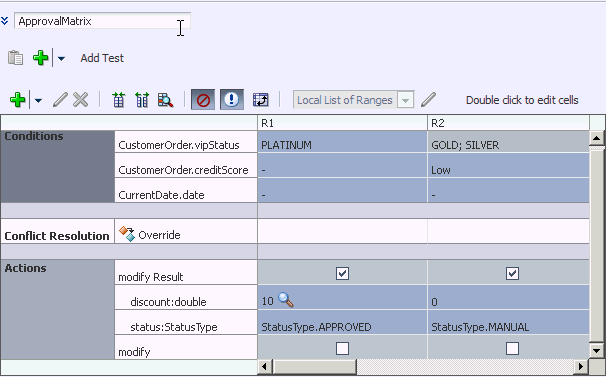This screenshot has height=377, width=606.
Task: Click the pencil edit icon beside the red X
Action: [x=60, y=100]
